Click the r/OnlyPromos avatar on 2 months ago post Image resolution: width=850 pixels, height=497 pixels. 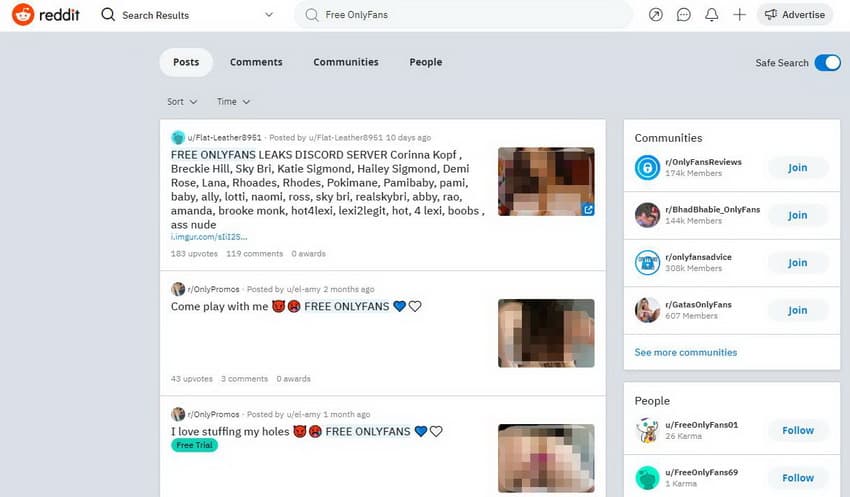tap(178, 289)
